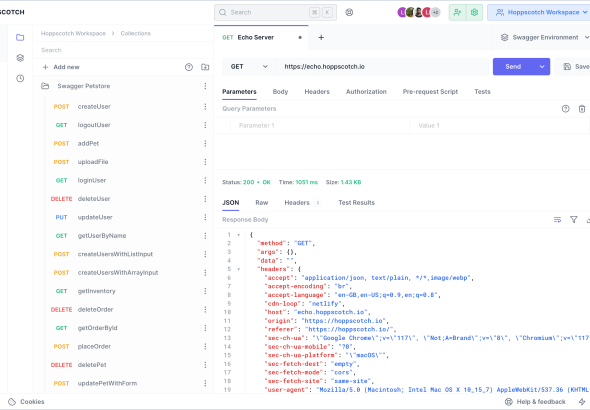Screen dimensions: 590x410
Task: Switch to the Tests tab
Action: (x=482, y=91)
